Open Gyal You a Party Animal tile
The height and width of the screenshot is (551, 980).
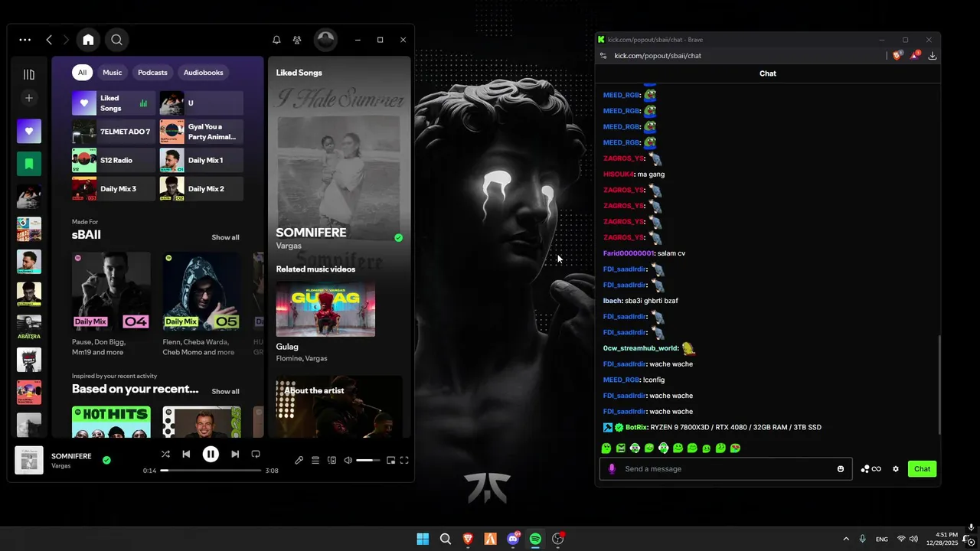201,132
